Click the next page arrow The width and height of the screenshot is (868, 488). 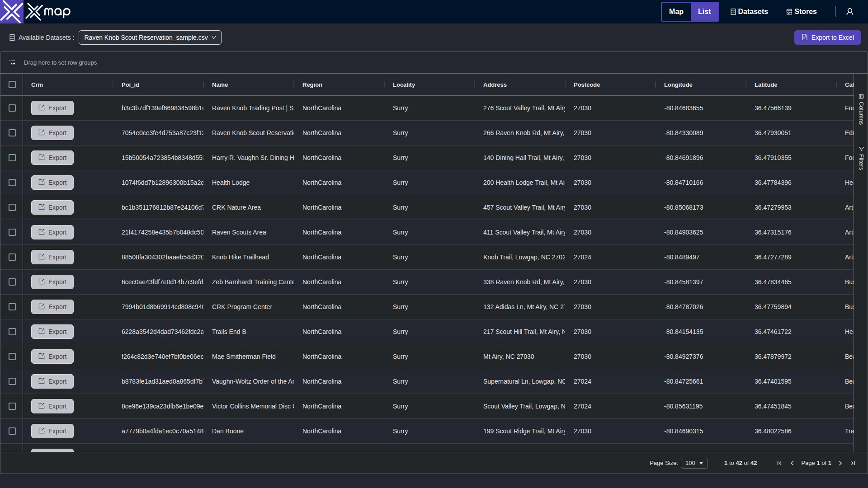840,463
